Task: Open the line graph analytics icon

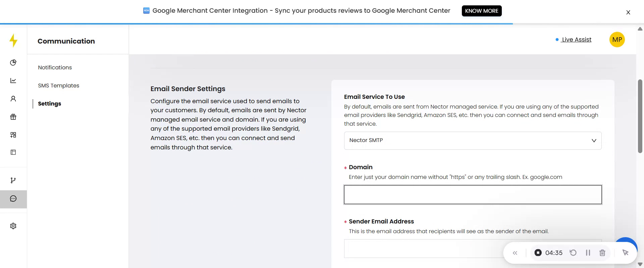Action: 13,81
